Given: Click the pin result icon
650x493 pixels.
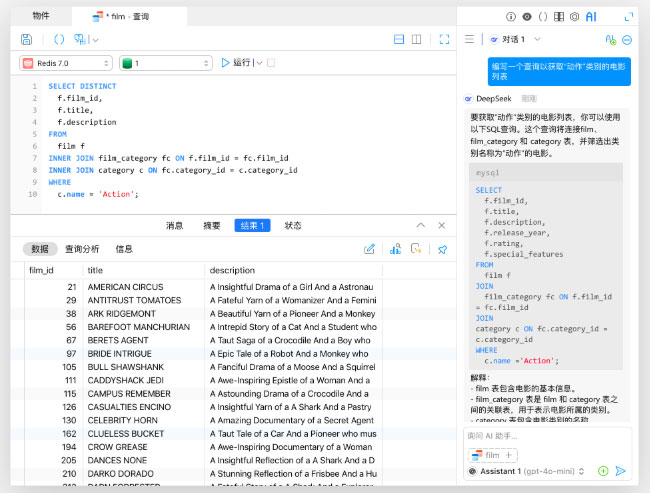Looking at the screenshot, I should [x=442, y=250].
